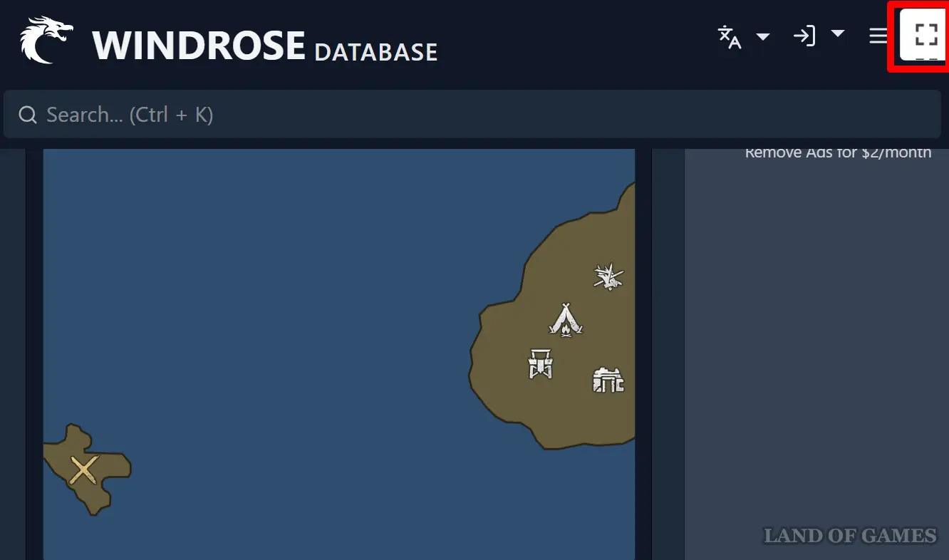Select the tent campfire map marker
The image size is (949, 560).
coord(566,319)
